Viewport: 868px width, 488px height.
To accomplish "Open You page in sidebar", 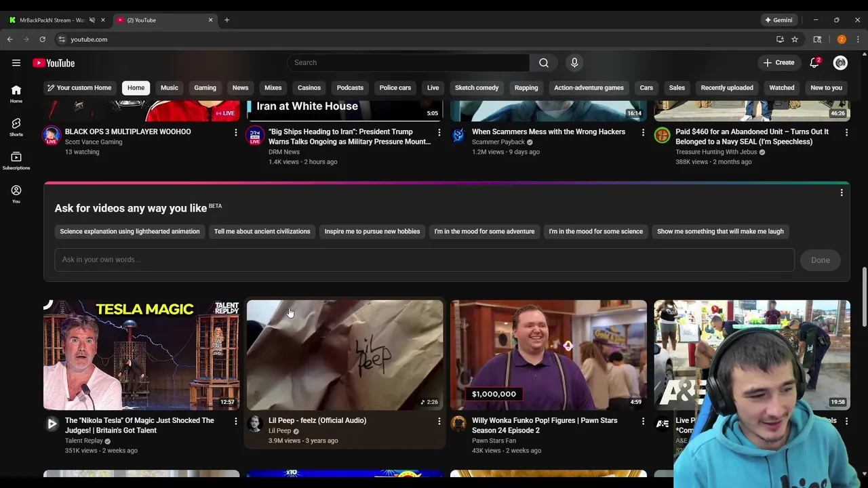I will click(16, 194).
